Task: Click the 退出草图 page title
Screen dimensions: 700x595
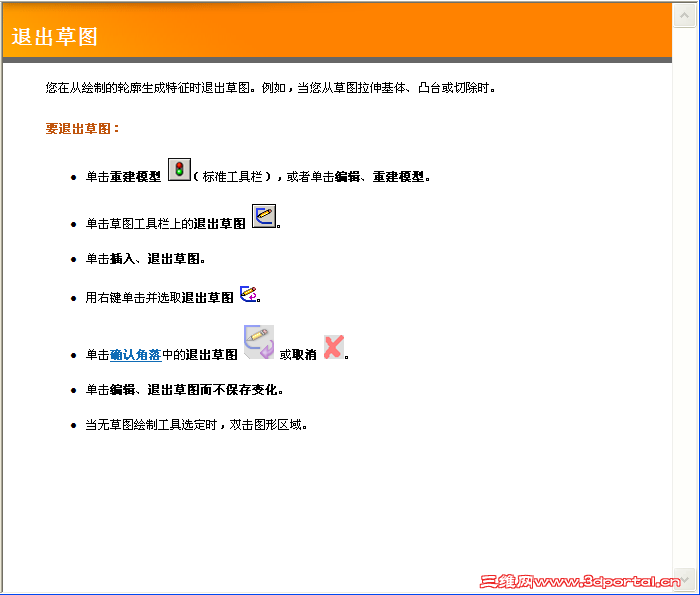Action: [54, 37]
